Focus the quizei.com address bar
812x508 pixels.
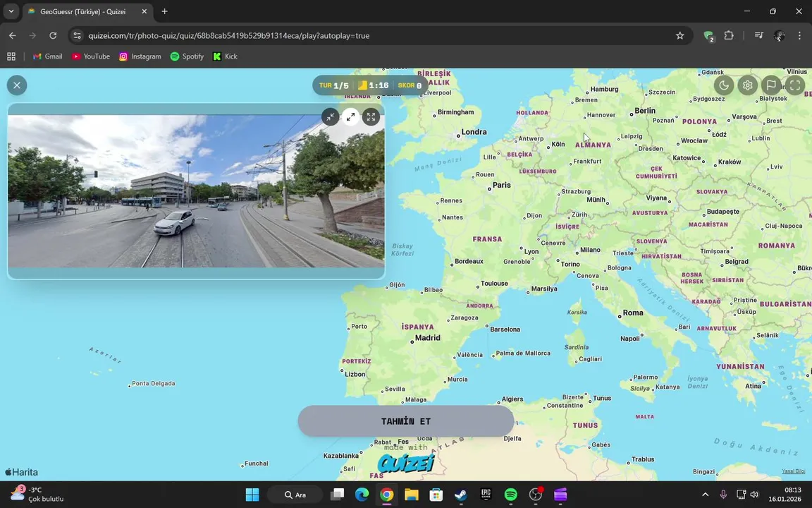[x=381, y=36]
